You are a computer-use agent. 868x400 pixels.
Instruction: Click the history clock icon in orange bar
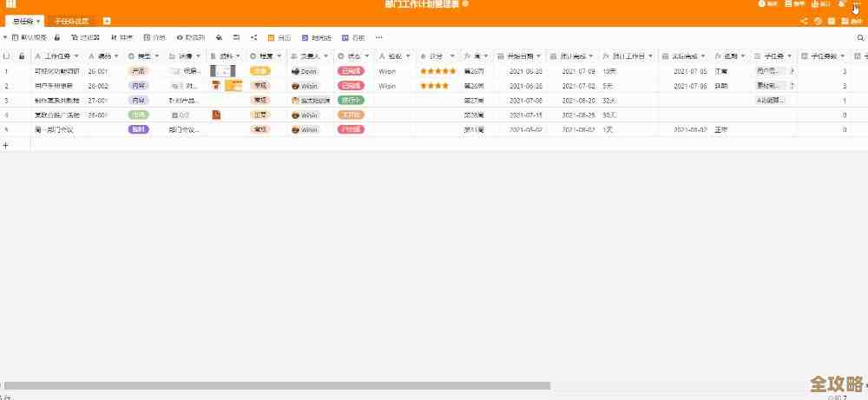819,21
